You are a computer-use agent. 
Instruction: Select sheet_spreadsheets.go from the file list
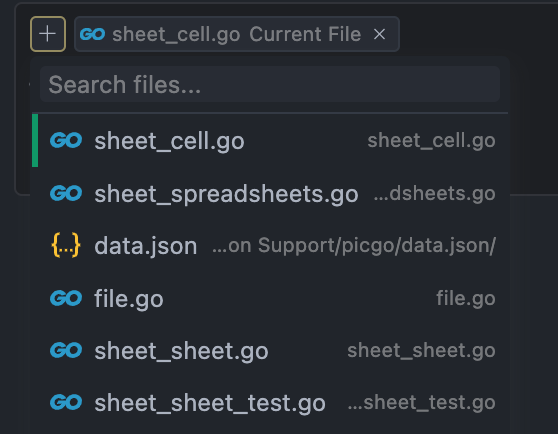tap(270, 193)
